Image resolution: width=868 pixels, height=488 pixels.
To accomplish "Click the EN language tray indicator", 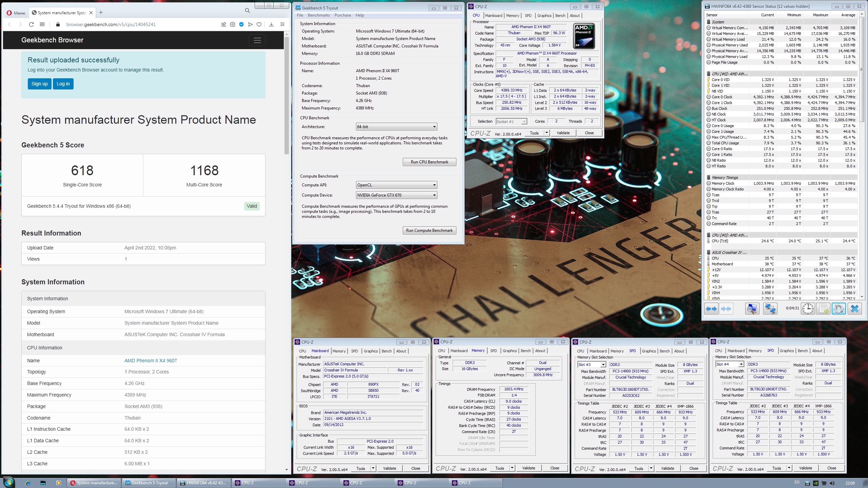I will [797, 483].
